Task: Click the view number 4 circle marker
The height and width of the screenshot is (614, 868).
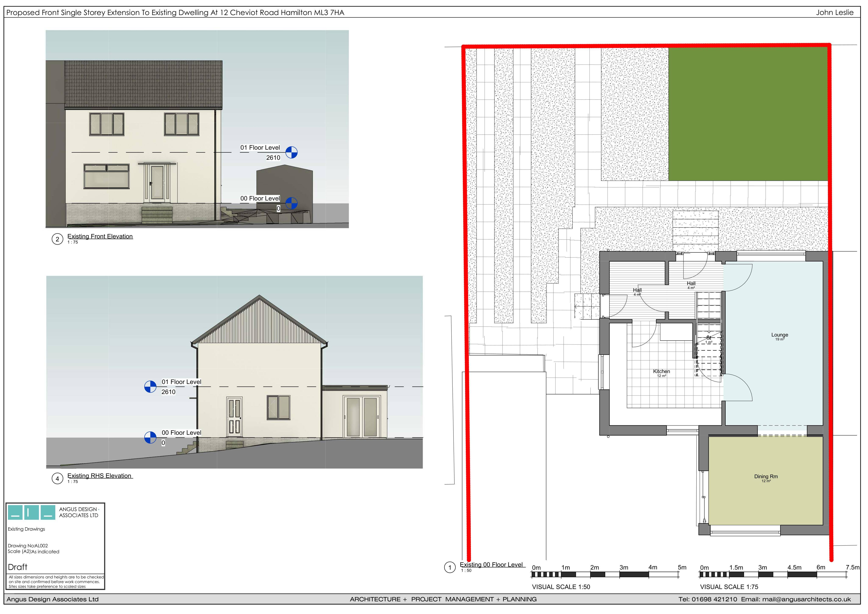Action: click(x=57, y=479)
